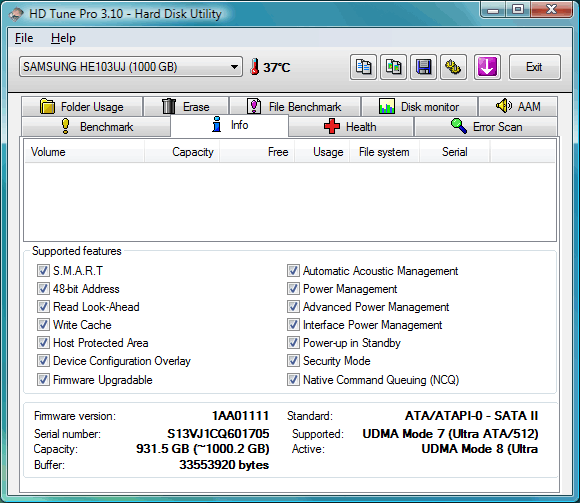
Task: Switch to the Benchmark tab
Action: coord(96,126)
